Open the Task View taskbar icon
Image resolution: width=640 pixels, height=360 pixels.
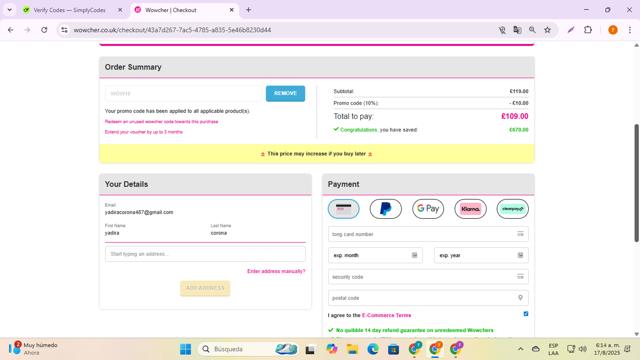coord(310,349)
